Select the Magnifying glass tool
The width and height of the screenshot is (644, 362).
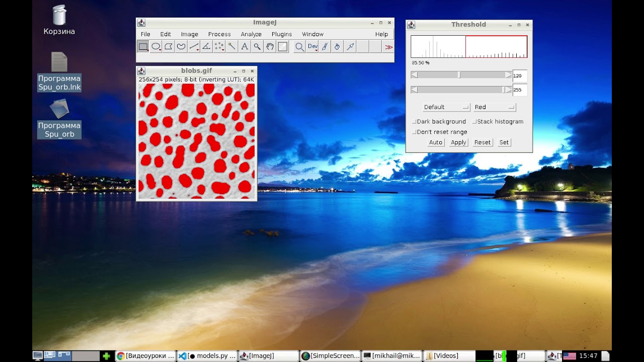tap(257, 47)
